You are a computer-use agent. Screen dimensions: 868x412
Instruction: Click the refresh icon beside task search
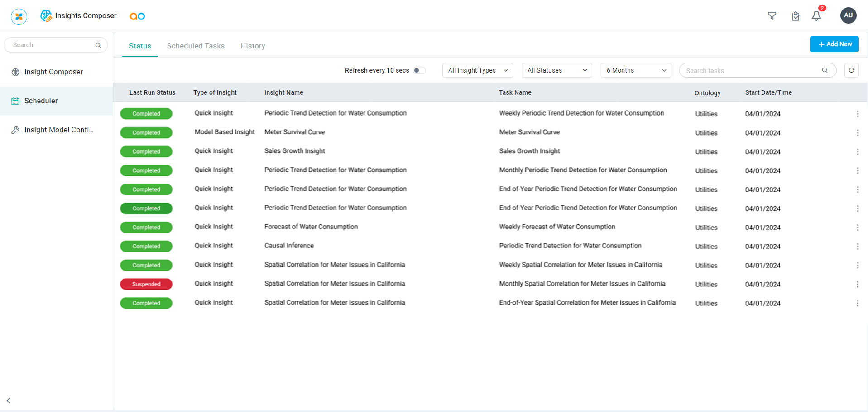point(851,70)
